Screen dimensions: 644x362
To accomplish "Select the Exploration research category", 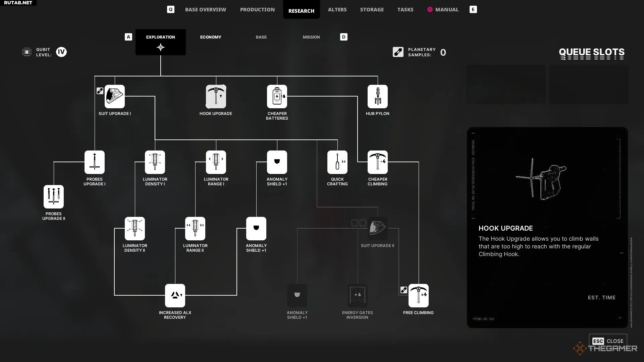I will [x=161, y=42].
